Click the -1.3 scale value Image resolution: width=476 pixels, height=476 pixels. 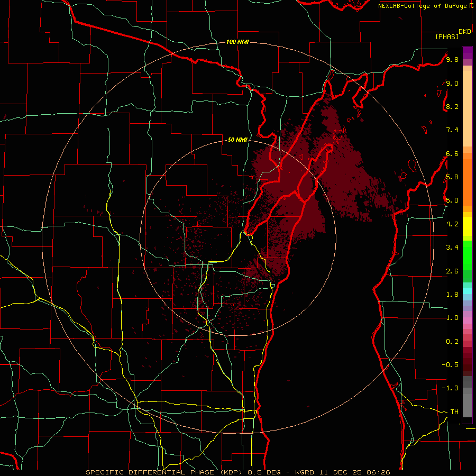[450, 388]
